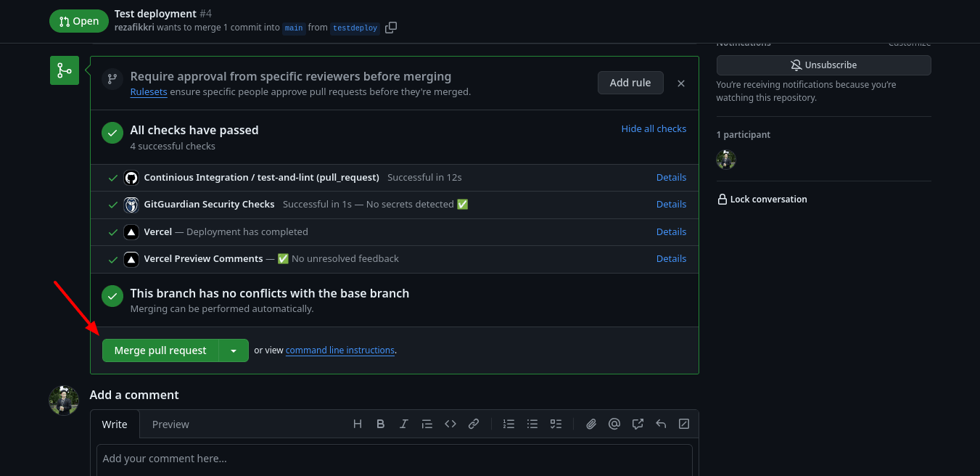
Task: Click the Vercel triangle logo for Deployment row
Action: pos(131,232)
